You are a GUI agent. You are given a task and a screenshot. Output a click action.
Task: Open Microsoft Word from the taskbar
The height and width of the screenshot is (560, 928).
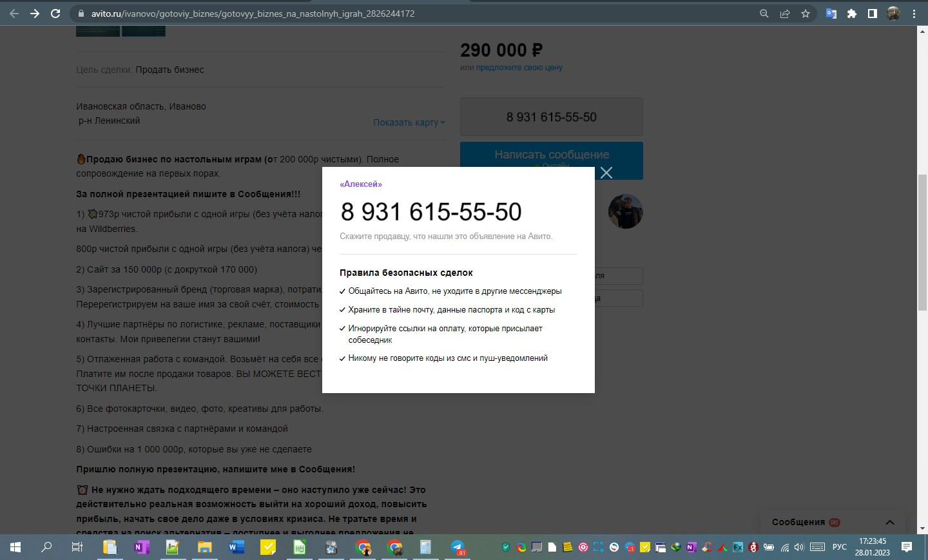click(x=236, y=547)
